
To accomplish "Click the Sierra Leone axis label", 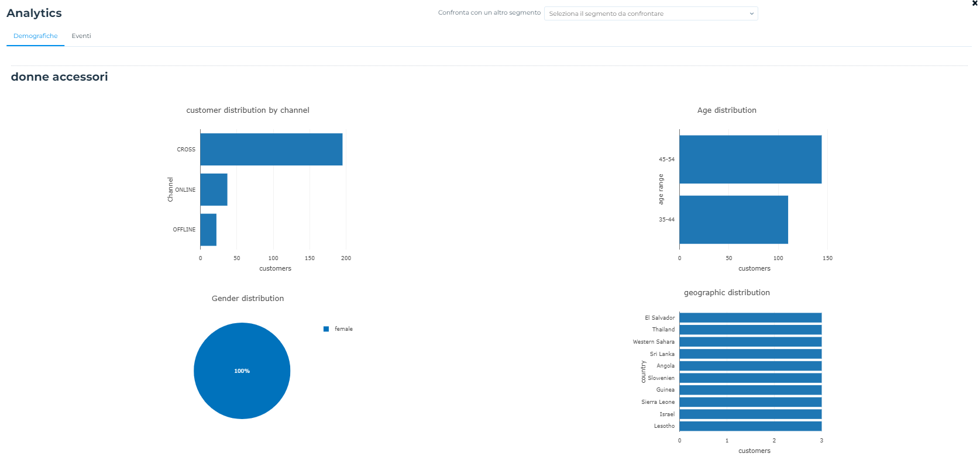I will [x=658, y=402].
